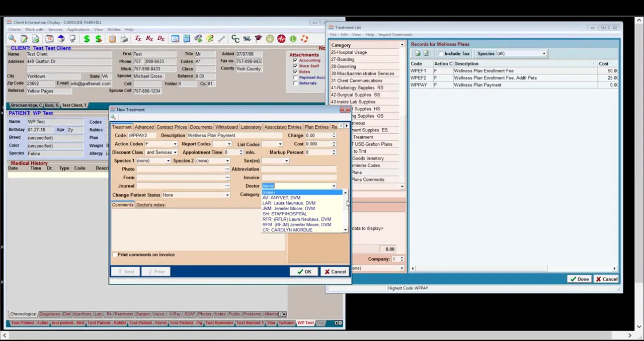Increase the Charge value with stepper arrow
The height and width of the screenshot is (341, 644).
[334, 134]
